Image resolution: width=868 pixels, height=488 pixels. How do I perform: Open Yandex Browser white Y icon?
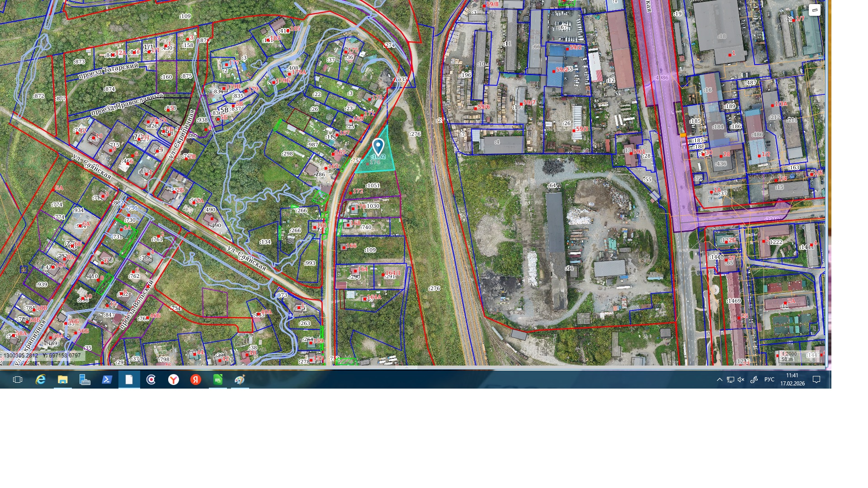[174, 380]
